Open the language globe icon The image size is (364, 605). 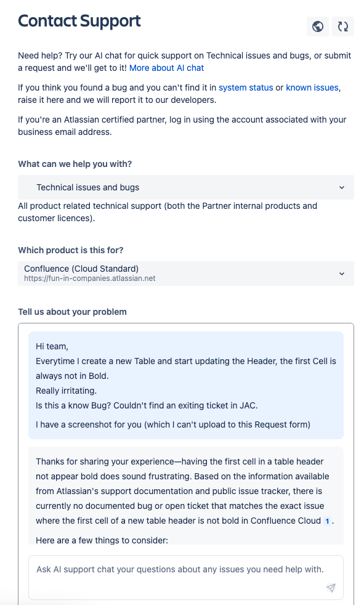(318, 26)
